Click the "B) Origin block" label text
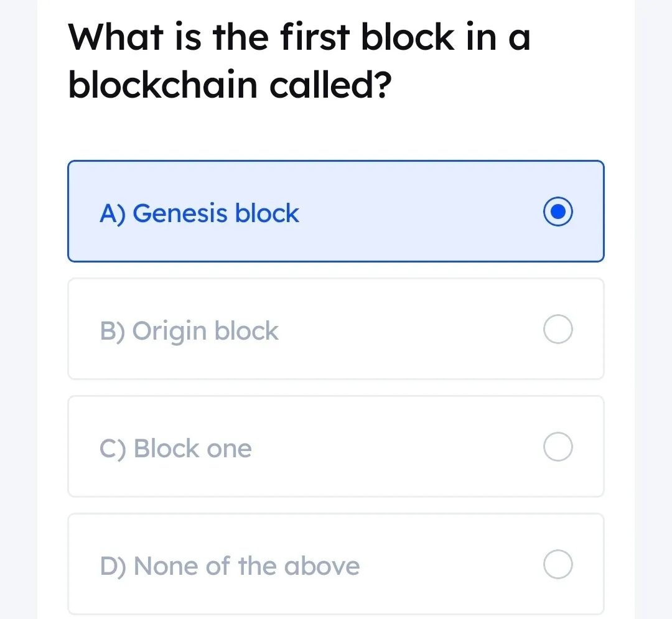 189,330
